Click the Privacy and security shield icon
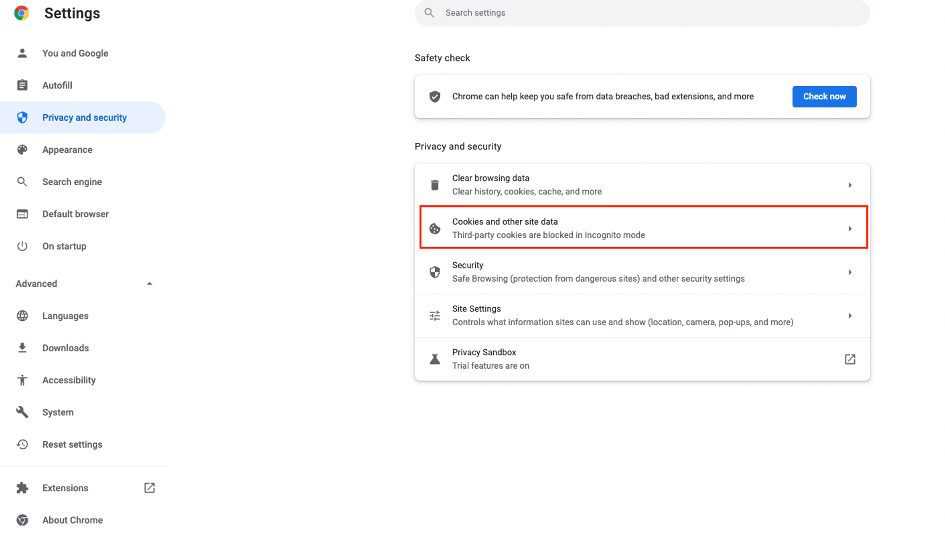The image size is (945, 560). [x=22, y=117]
